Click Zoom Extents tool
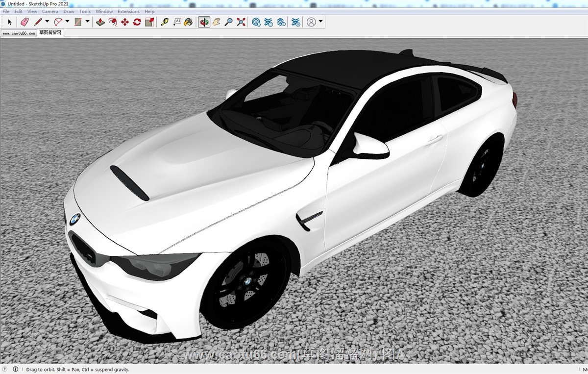 tap(241, 22)
